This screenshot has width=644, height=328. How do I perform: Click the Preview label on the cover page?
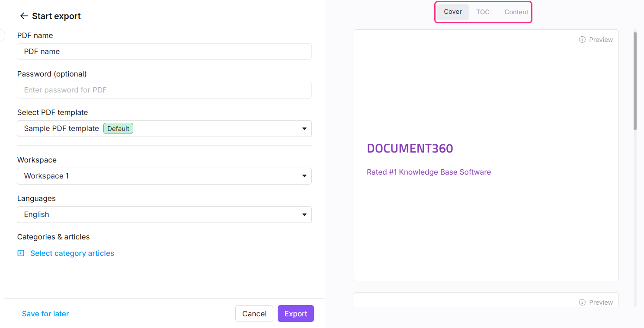click(601, 40)
